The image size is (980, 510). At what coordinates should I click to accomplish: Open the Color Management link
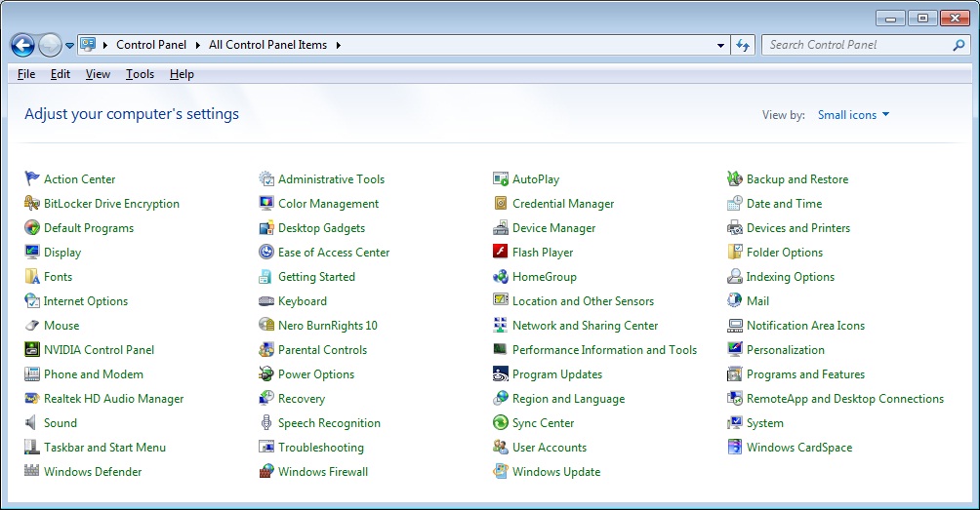(328, 204)
